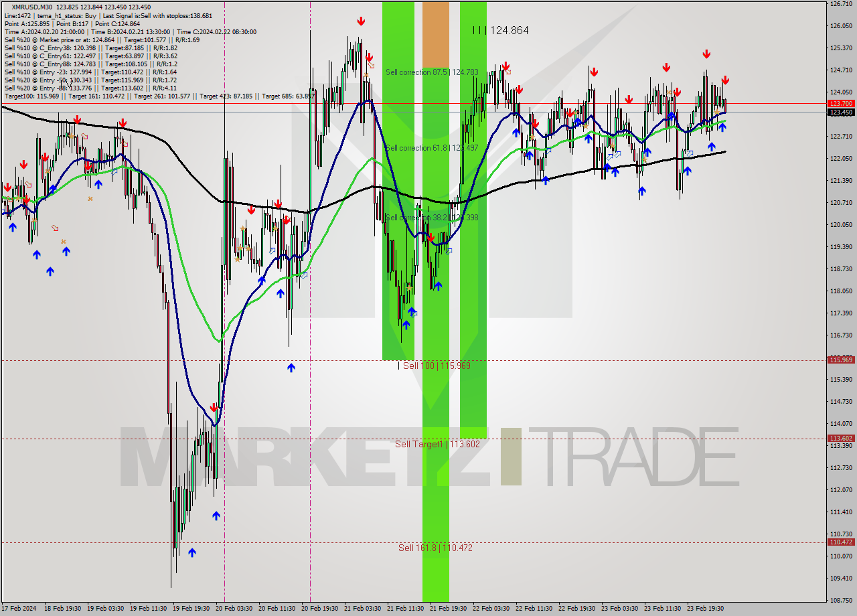Click 'Sell correction 61.8 | 123.497' label
The image size is (857, 616).
[x=432, y=147]
